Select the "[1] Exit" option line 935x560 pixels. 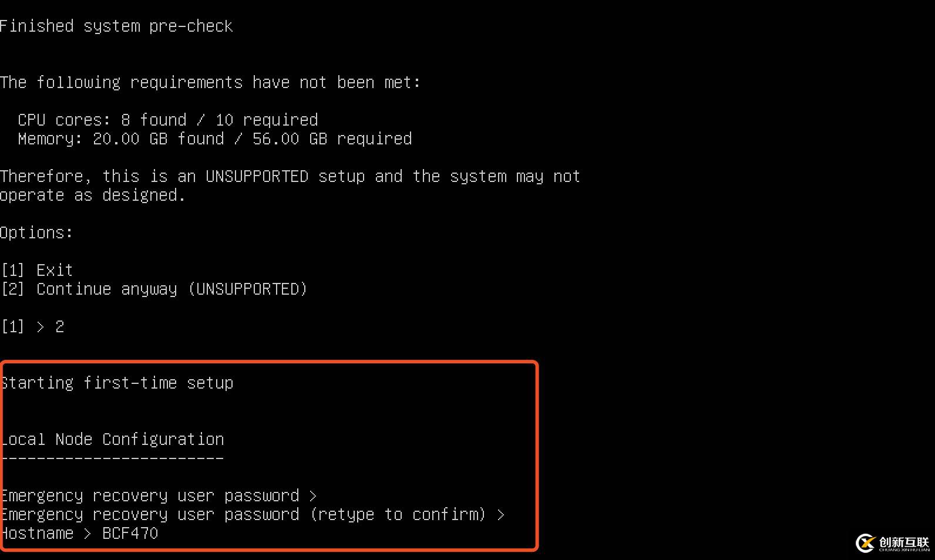point(37,270)
